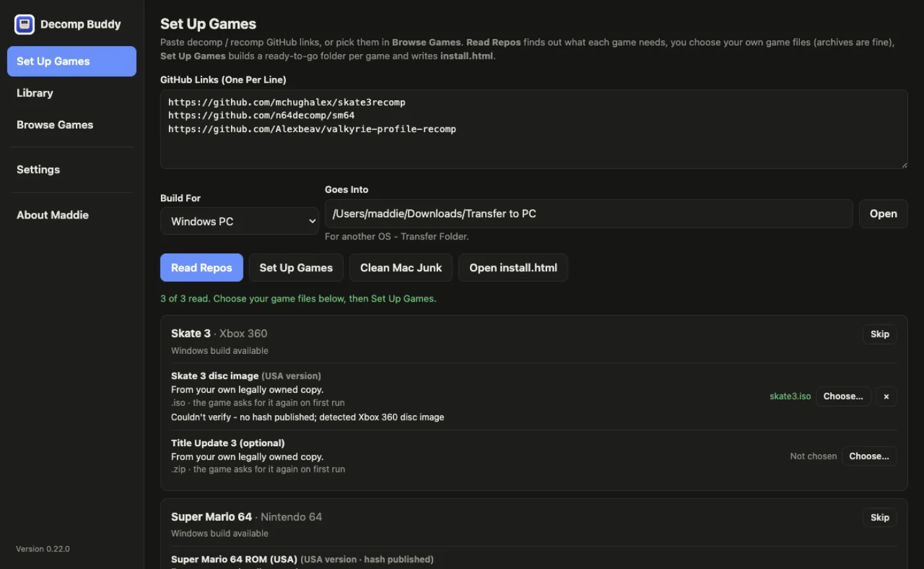This screenshot has width=924, height=569.
Task: Click the blue Read Repos button
Action: click(x=201, y=267)
